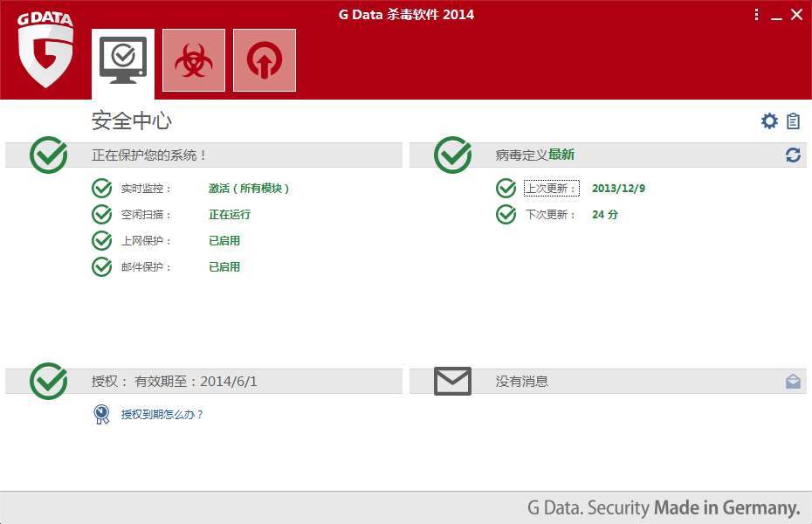Viewport: 812px width, 524px height.
Task: Click 激活 (所有模块) status for real-time monitor
Action: (249, 189)
